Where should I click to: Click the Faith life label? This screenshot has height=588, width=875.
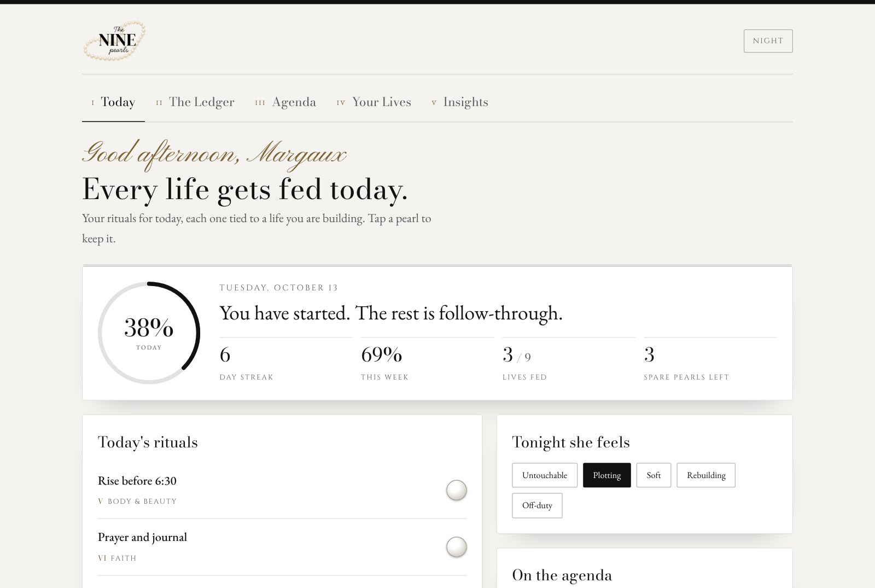coord(117,558)
